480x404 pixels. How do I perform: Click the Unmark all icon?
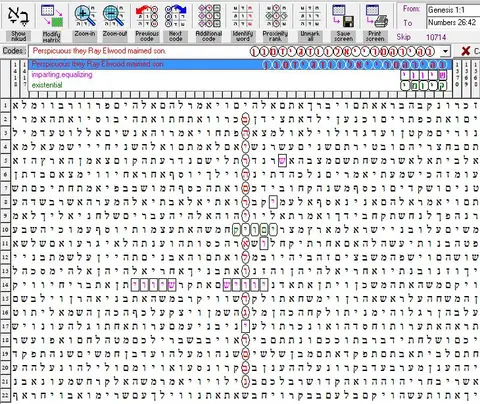tap(310, 16)
